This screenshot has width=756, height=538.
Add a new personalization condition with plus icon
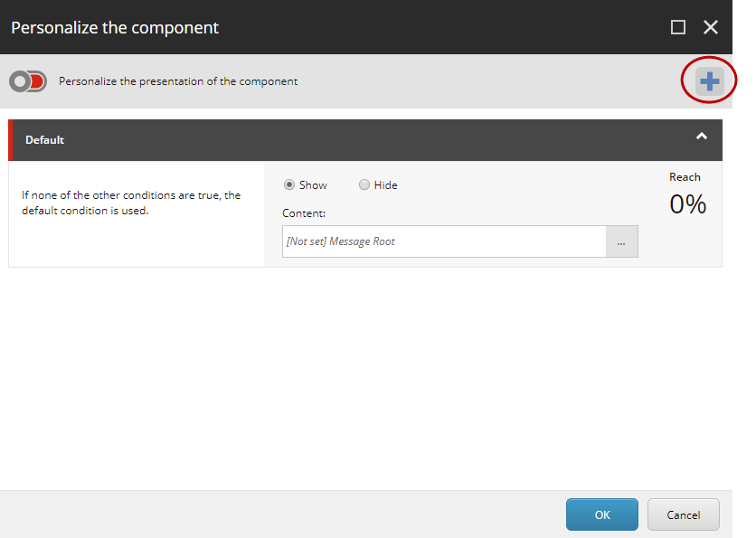tap(709, 81)
